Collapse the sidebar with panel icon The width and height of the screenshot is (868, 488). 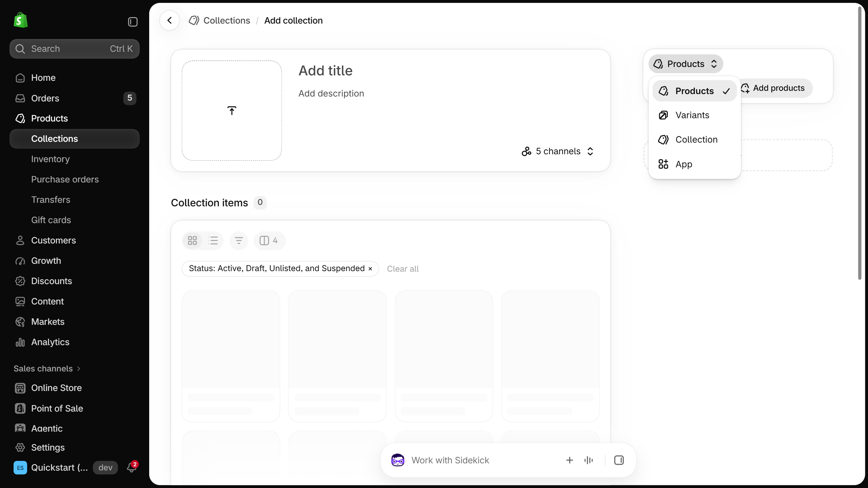point(133,22)
